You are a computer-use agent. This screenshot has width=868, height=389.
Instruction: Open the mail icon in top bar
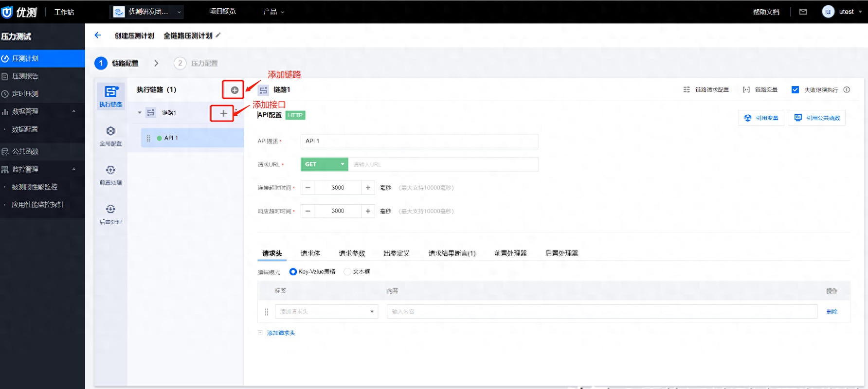pyautogui.click(x=803, y=12)
